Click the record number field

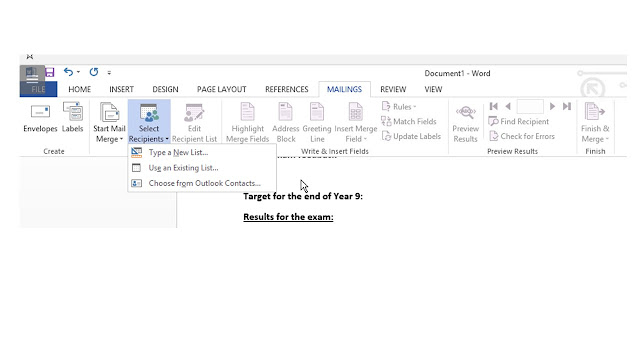[530, 107]
